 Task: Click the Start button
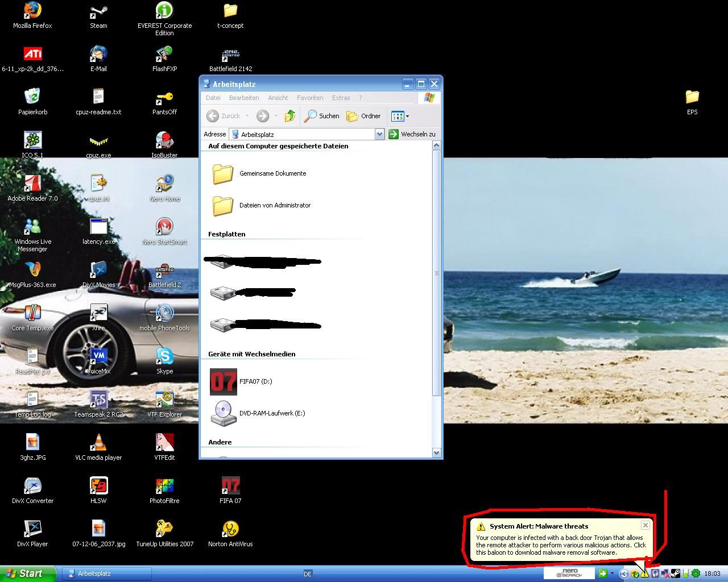click(28, 573)
